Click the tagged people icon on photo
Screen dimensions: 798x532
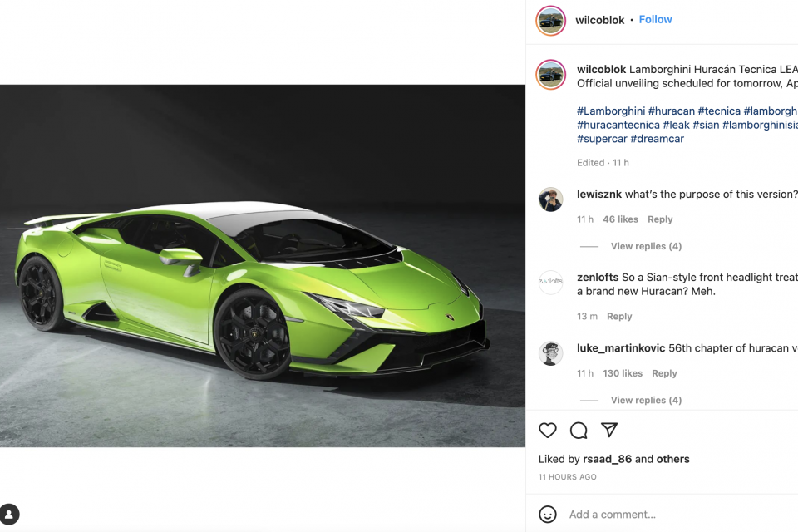pyautogui.click(x=9, y=515)
